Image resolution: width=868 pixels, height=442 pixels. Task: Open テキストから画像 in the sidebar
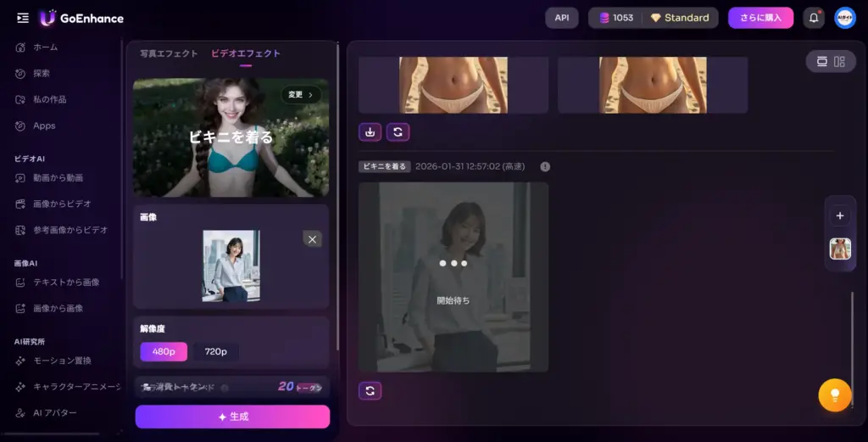click(x=58, y=283)
